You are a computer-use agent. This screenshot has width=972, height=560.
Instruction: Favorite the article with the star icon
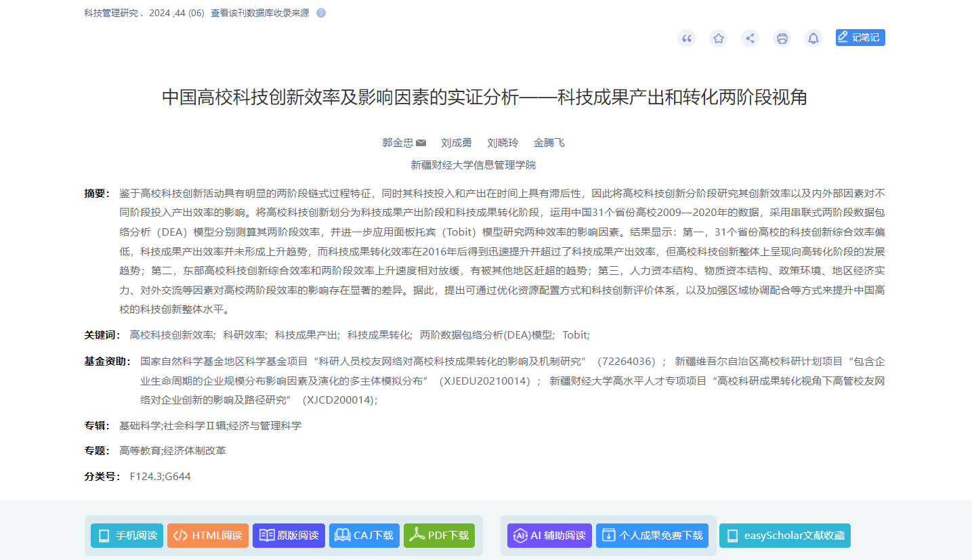(718, 39)
